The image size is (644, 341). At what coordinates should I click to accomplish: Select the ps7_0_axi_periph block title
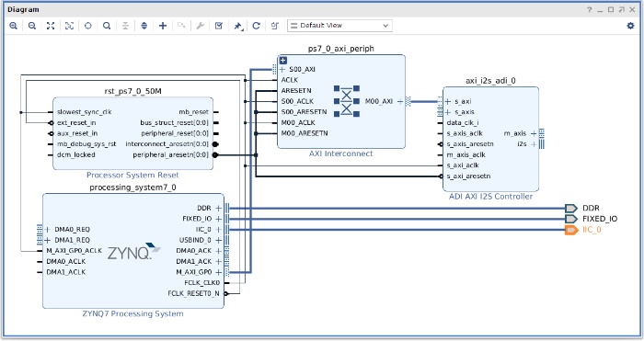(x=341, y=49)
